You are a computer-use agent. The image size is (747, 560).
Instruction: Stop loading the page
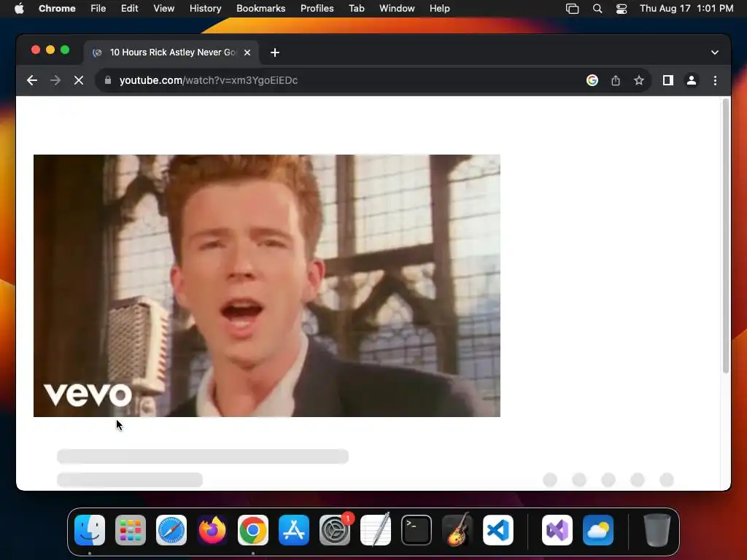click(79, 80)
